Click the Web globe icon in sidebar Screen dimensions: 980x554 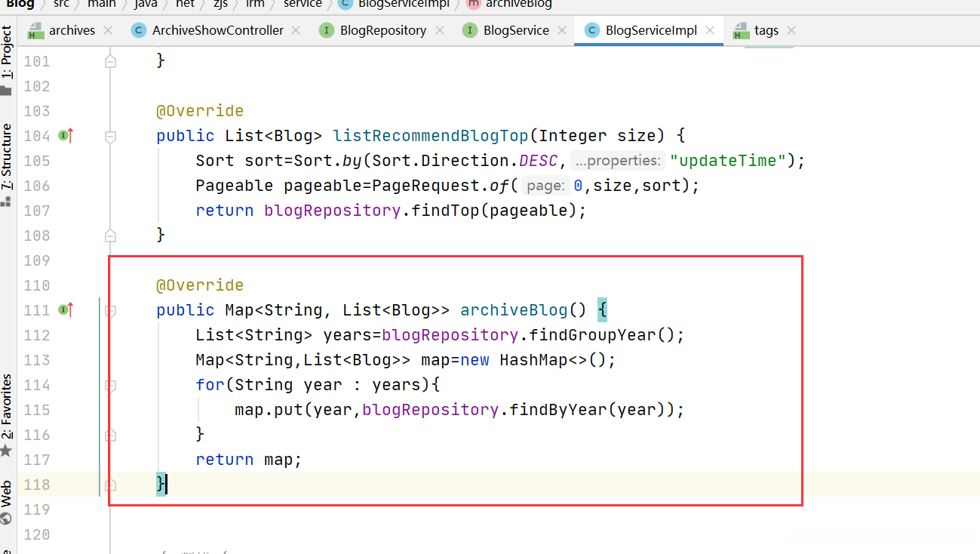[7, 519]
